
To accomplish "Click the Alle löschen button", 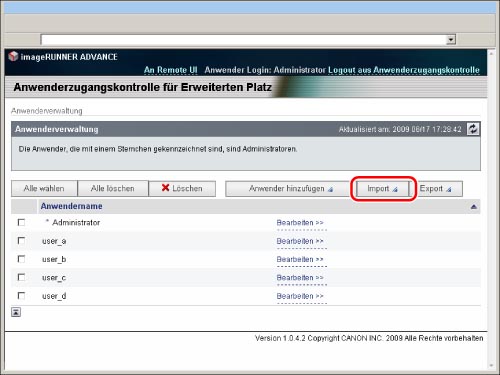I will (x=113, y=189).
